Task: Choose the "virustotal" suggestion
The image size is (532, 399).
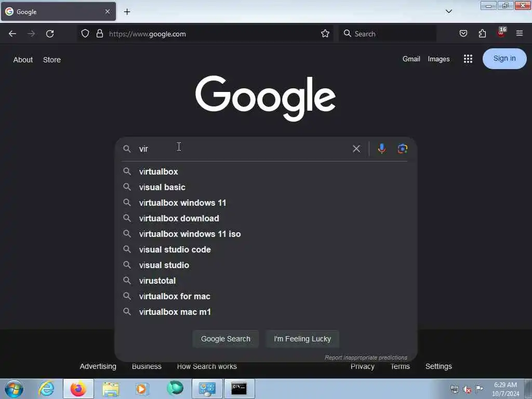Action: point(265,281)
